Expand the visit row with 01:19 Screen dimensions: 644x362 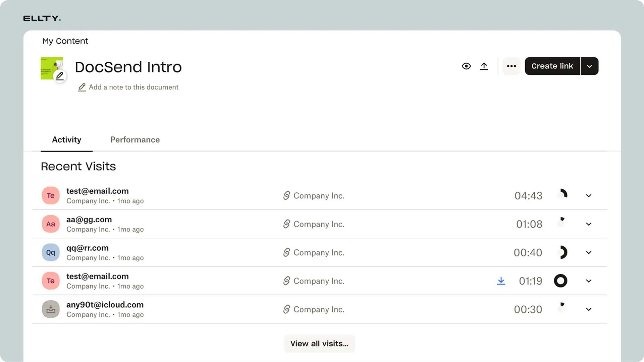(x=589, y=281)
